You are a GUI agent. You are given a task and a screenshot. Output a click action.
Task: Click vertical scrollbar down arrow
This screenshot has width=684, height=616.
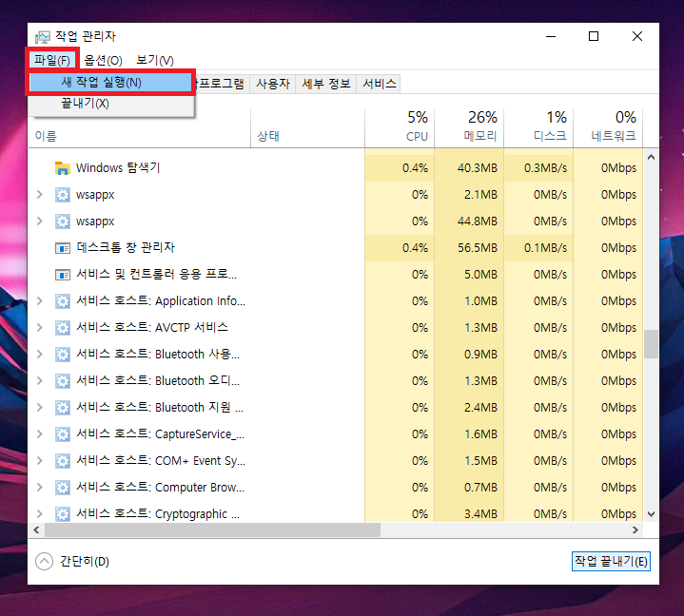pos(651,514)
